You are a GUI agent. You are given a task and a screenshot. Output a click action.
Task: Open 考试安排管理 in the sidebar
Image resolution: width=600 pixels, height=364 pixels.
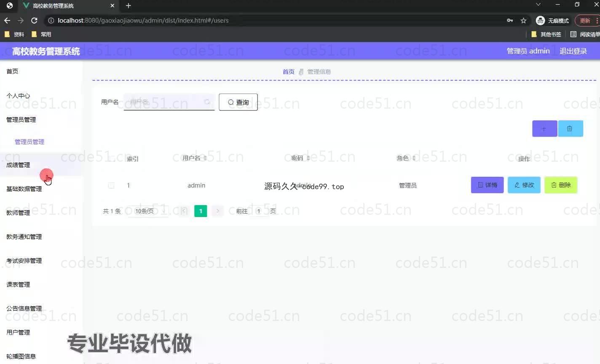[41, 261]
